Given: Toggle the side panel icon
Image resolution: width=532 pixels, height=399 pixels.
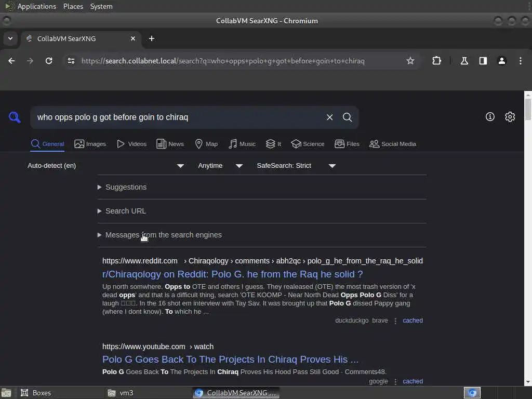Looking at the screenshot, I should tap(483, 61).
